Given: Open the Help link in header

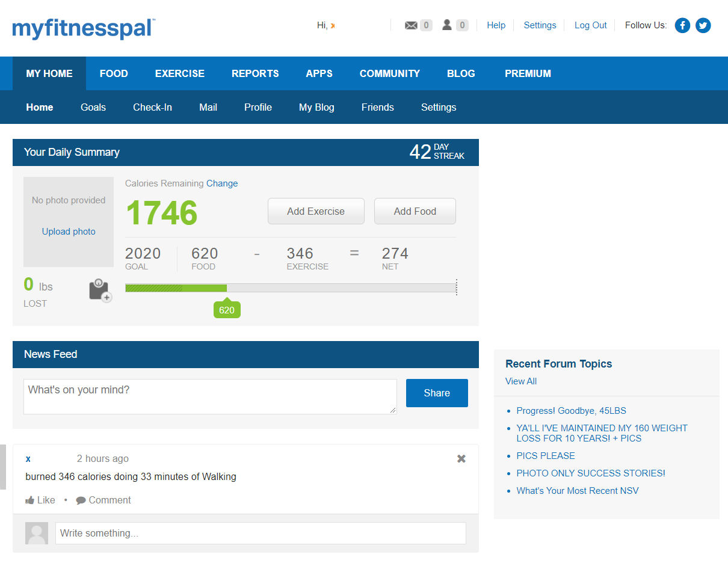Looking at the screenshot, I should pyautogui.click(x=496, y=25).
